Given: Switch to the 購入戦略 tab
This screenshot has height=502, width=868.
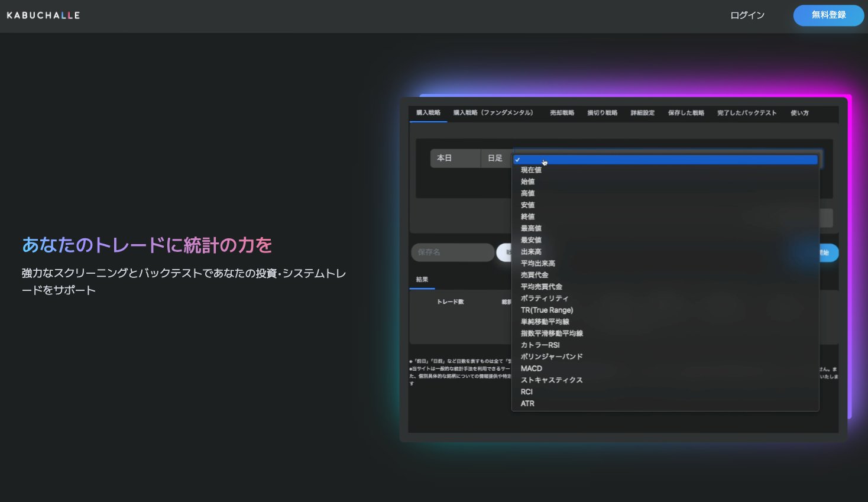Looking at the screenshot, I should coord(428,113).
